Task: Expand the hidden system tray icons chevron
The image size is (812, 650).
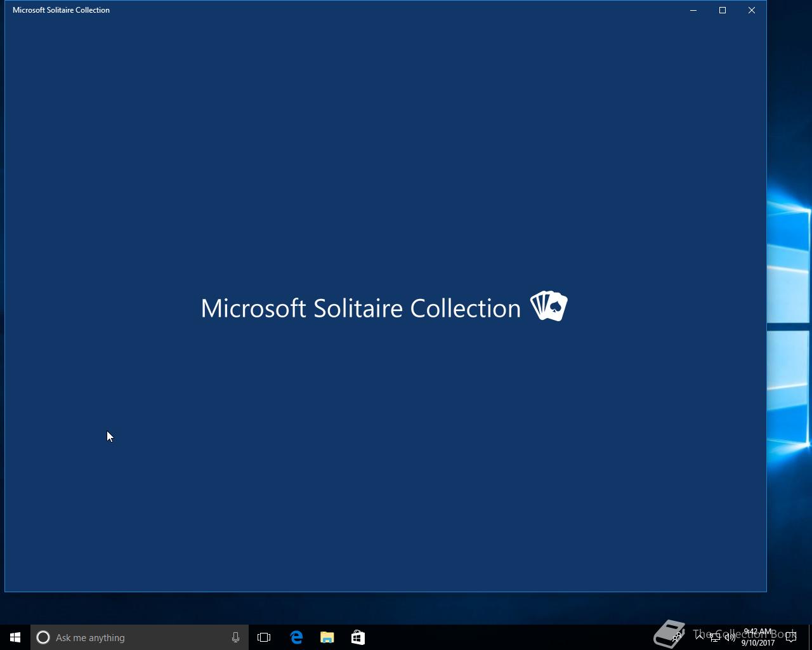Action: tap(700, 637)
